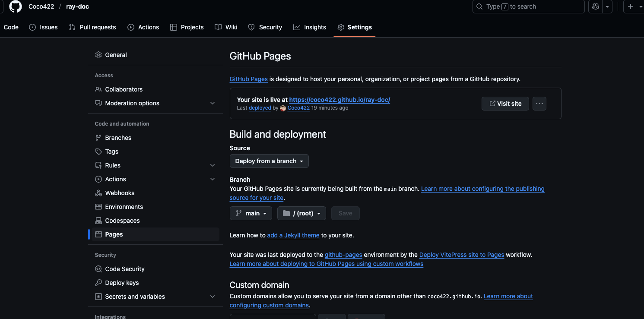Open Webhooks in the settings sidebar

point(120,193)
